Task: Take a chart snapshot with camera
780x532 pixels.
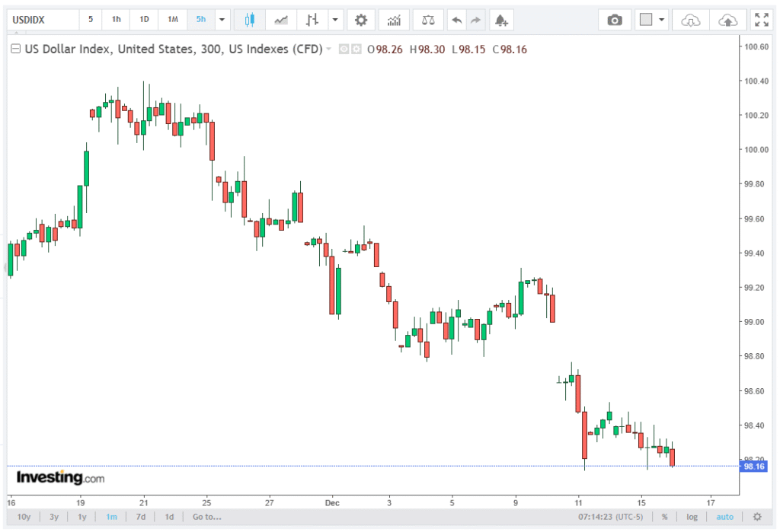Action: pyautogui.click(x=614, y=20)
